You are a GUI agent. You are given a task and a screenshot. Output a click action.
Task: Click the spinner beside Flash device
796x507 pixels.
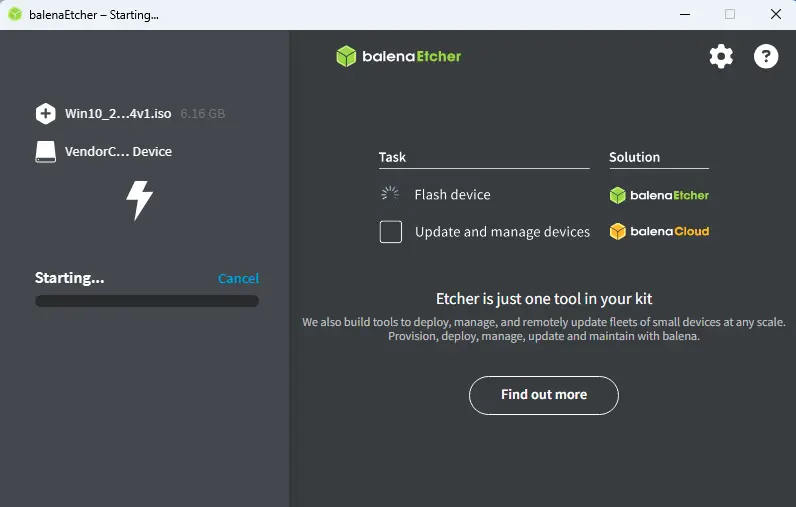click(x=390, y=194)
